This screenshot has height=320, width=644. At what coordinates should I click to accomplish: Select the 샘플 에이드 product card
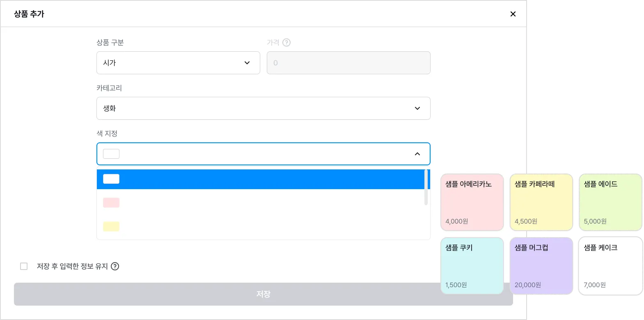610,202
